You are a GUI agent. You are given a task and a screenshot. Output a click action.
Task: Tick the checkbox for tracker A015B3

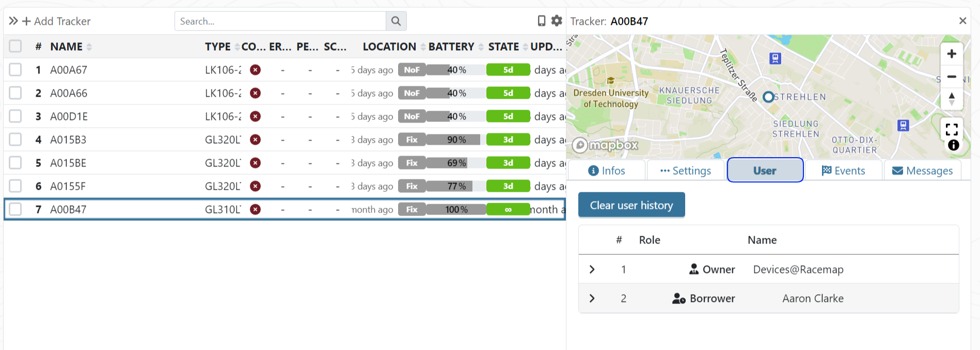click(x=15, y=140)
